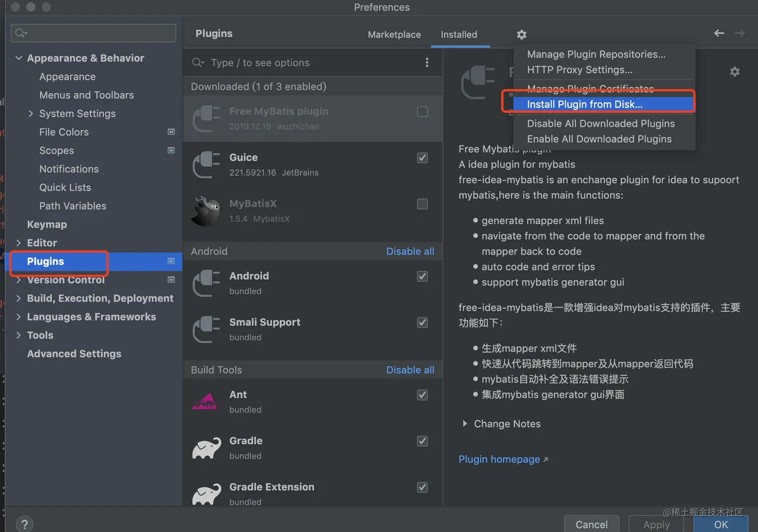The height and width of the screenshot is (532, 758).
Task: Click the project-level icon next to File Colors
Action: (x=171, y=132)
